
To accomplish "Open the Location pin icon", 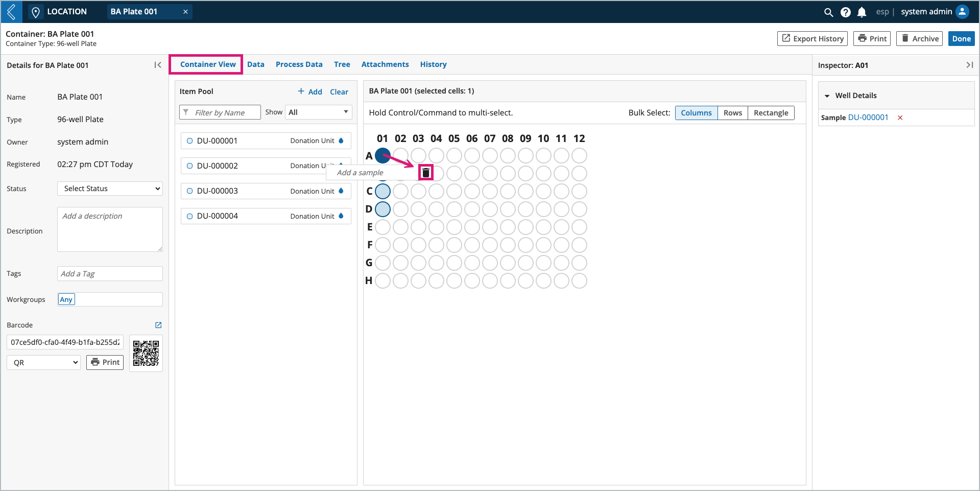I will (36, 12).
